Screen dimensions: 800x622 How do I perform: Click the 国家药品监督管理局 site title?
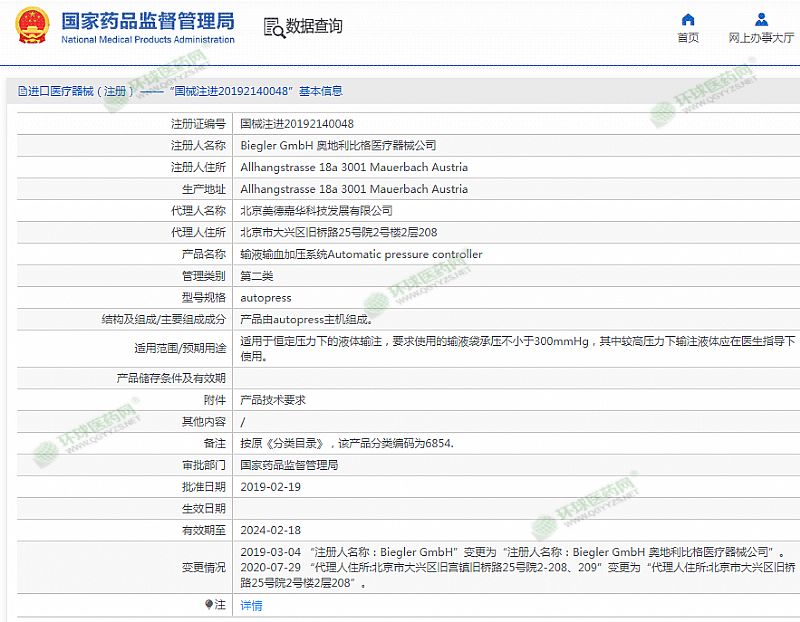[x=147, y=20]
